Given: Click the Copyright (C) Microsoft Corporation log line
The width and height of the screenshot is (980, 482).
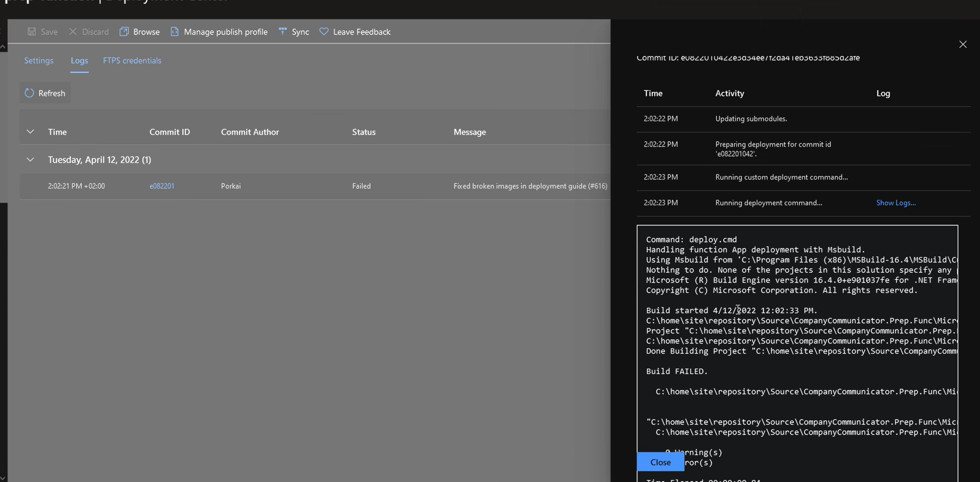Looking at the screenshot, I should [x=782, y=291].
